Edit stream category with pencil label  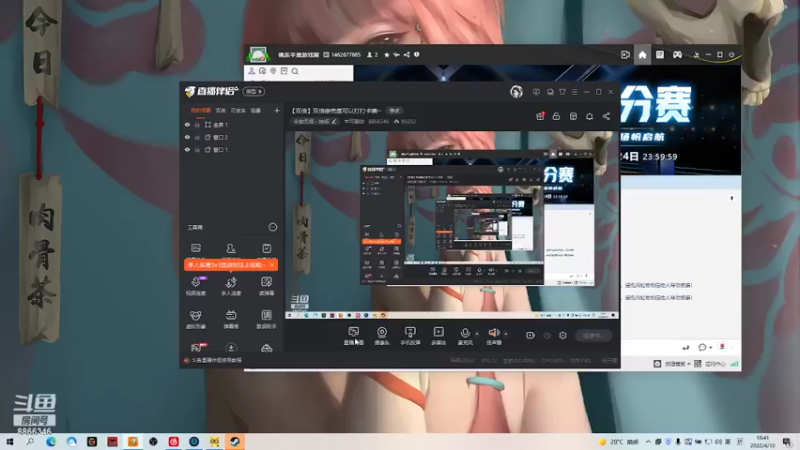point(315,121)
